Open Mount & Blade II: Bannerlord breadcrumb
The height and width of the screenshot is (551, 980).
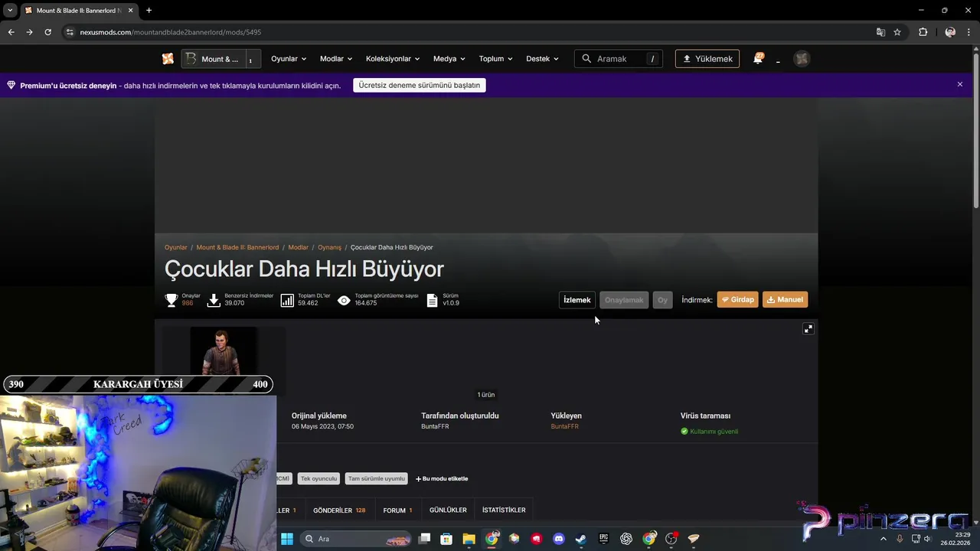(237, 247)
